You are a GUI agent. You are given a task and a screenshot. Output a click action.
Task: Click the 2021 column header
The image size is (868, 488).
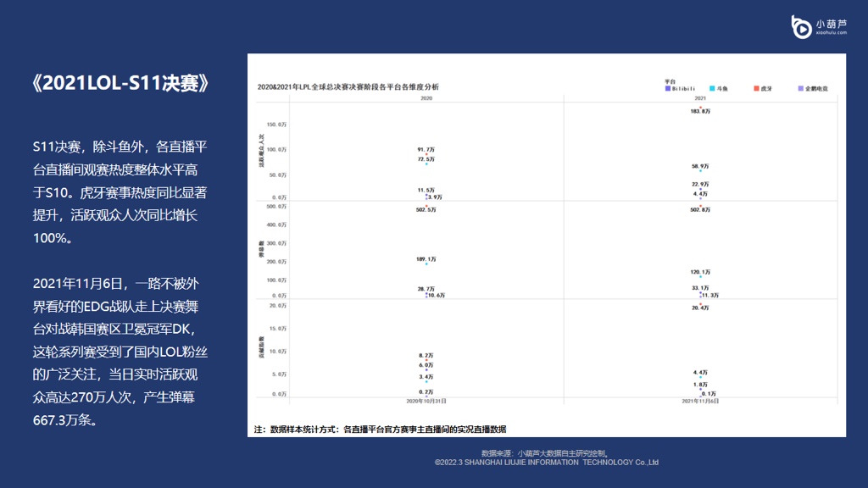[x=700, y=98]
